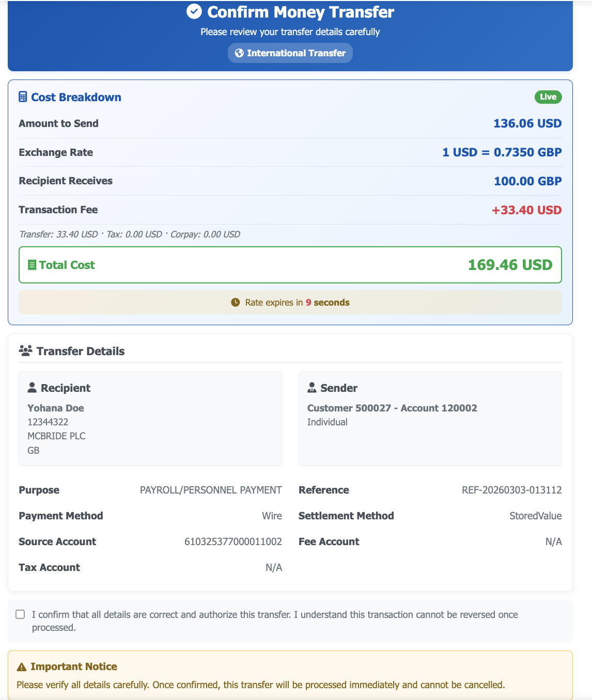Click the 100.00 GBP recipient receives amount

point(527,181)
